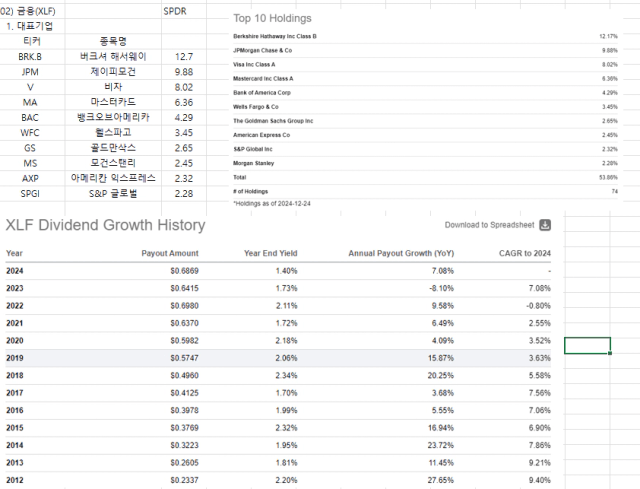Click the 2018 payout growth 20.25%
Image resolution: width=640 pixels, height=489 pixels.
[x=441, y=376]
